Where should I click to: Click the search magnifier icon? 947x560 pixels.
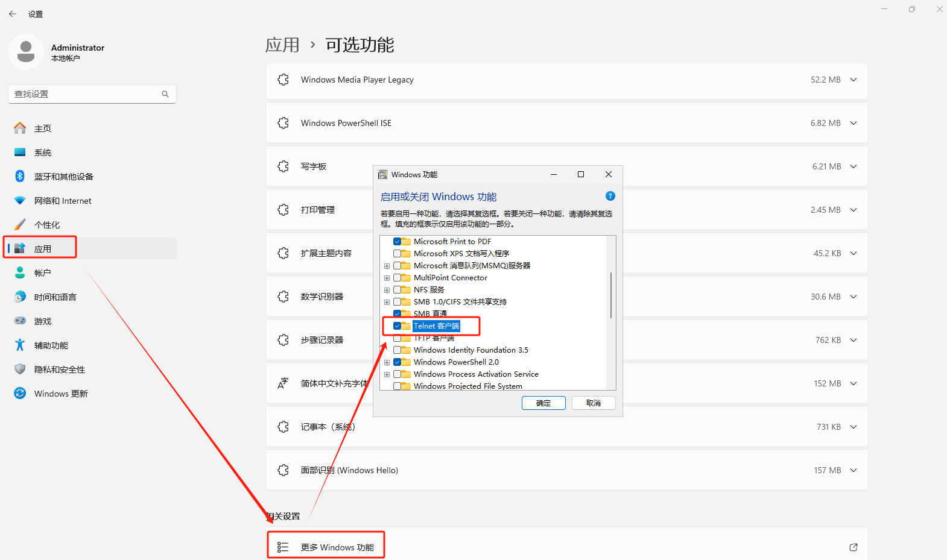coord(165,94)
